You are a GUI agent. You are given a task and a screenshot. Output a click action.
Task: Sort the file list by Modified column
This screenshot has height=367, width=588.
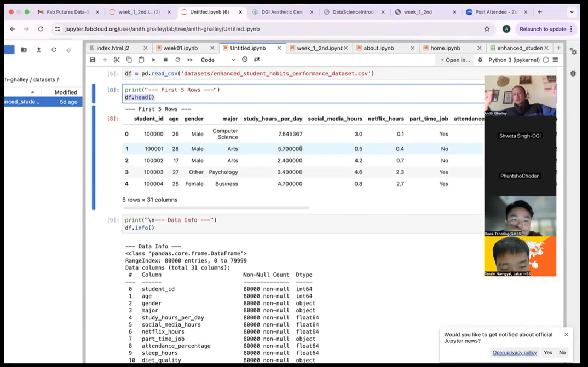(x=66, y=92)
